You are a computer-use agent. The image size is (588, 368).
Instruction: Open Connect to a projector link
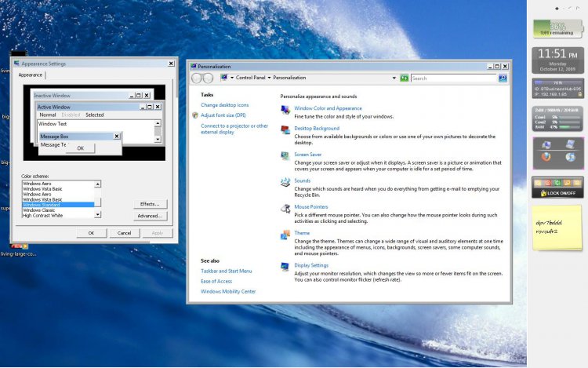pos(234,129)
